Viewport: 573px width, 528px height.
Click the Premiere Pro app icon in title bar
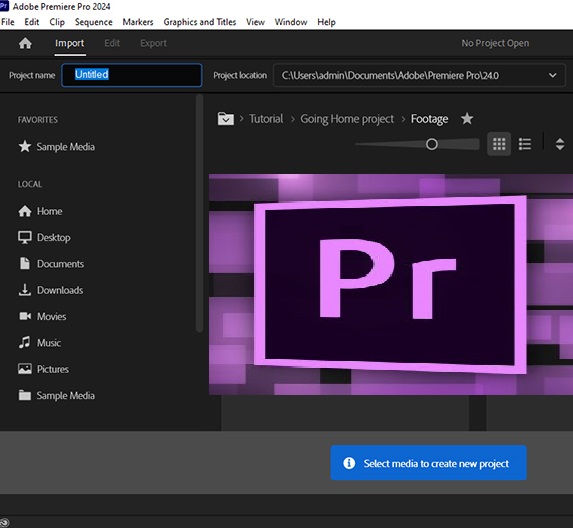coord(4,6)
